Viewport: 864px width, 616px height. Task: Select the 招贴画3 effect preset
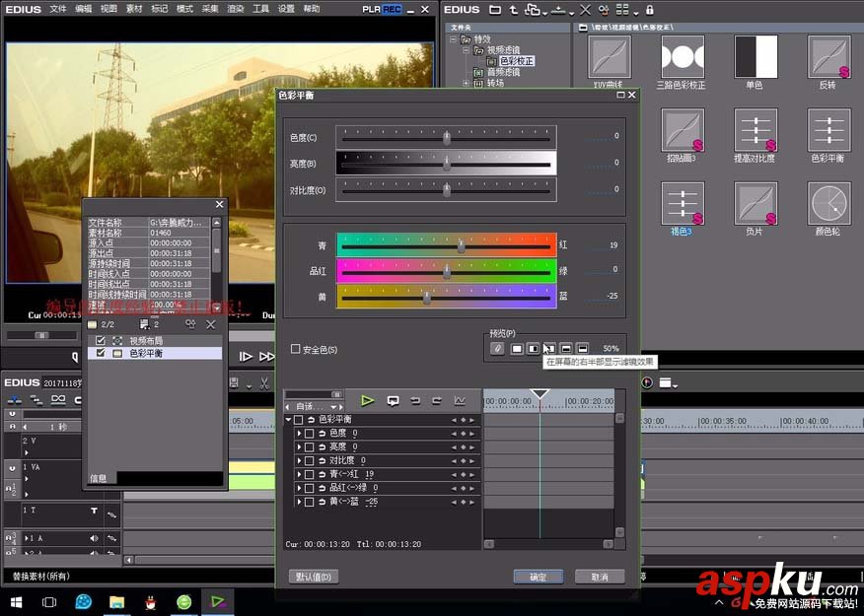pyautogui.click(x=683, y=130)
